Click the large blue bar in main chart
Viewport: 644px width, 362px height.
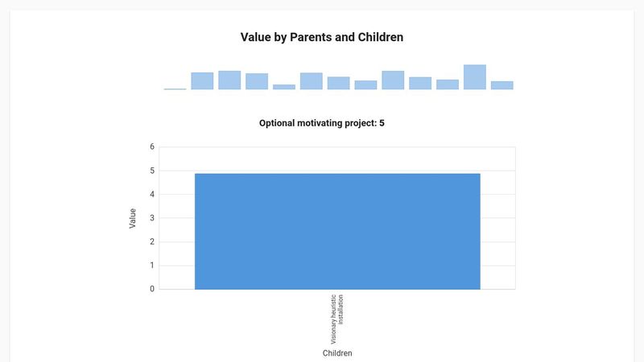(x=337, y=232)
